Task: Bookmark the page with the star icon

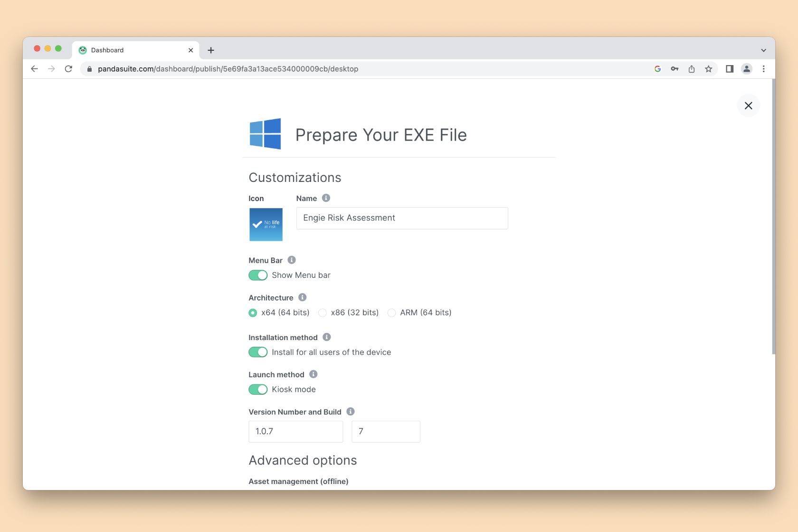Action: coord(709,69)
